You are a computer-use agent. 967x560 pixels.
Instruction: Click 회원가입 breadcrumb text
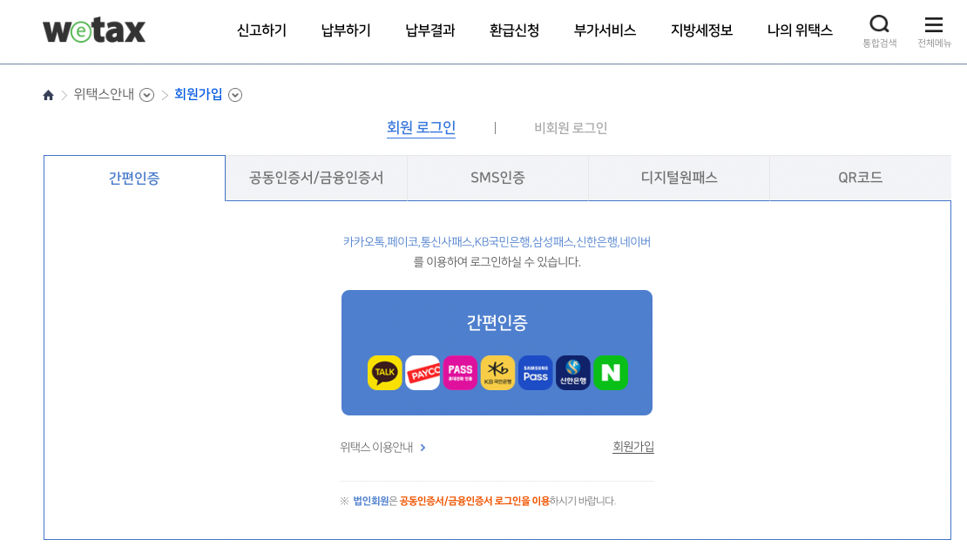click(198, 94)
